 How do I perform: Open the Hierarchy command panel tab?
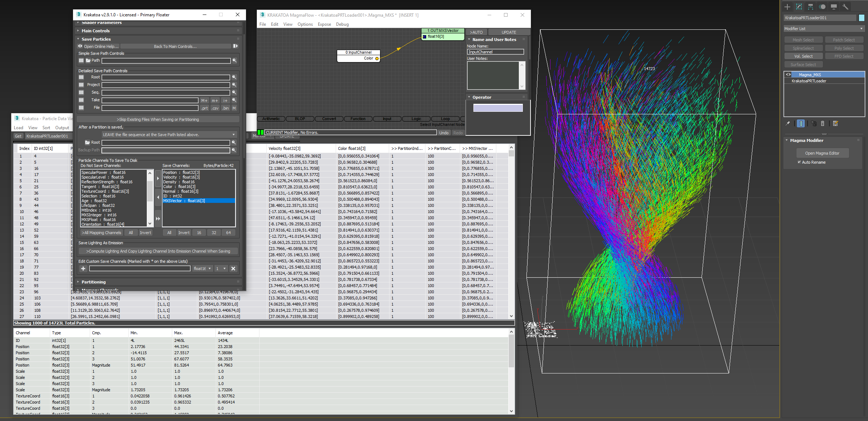click(811, 7)
